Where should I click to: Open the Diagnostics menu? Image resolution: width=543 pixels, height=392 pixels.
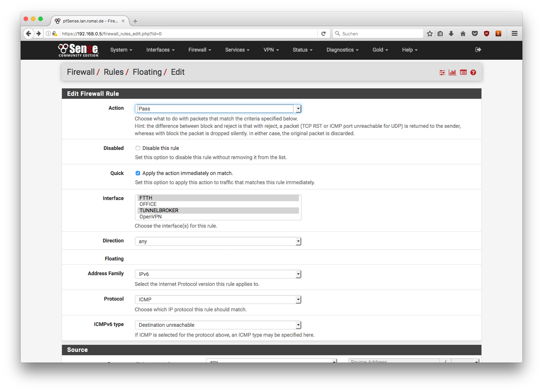[342, 50]
